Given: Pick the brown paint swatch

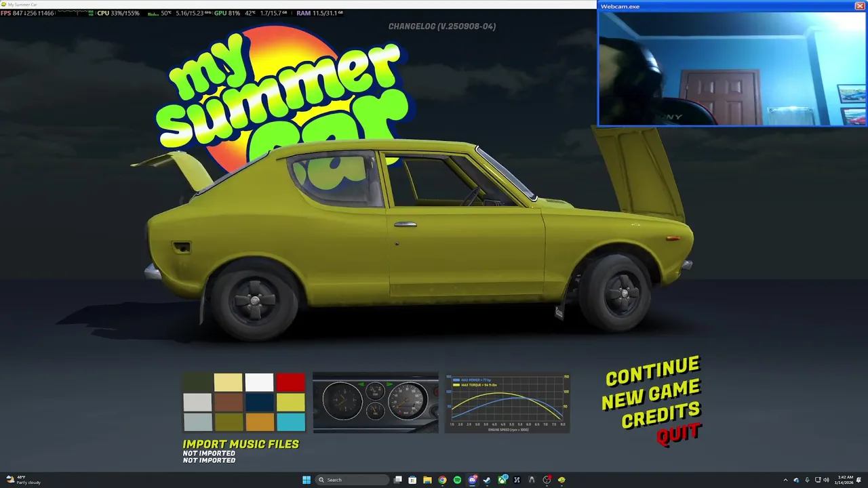Looking at the screenshot, I should pyautogui.click(x=228, y=403).
